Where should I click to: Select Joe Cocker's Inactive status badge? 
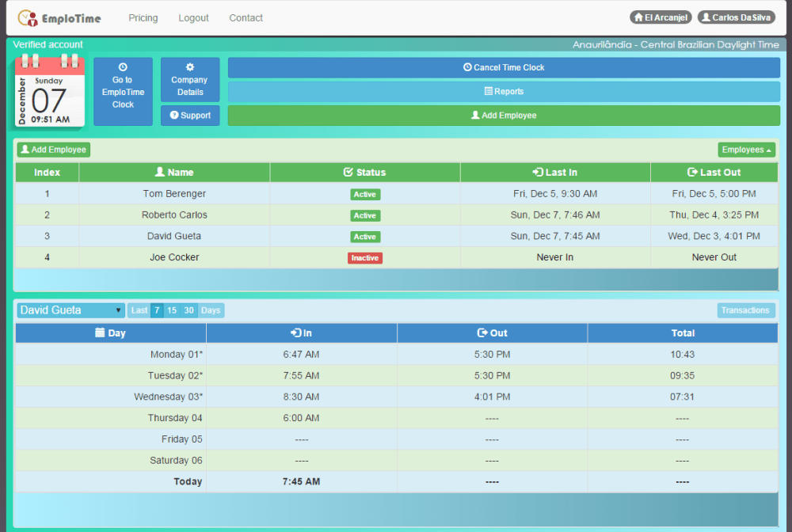(364, 257)
